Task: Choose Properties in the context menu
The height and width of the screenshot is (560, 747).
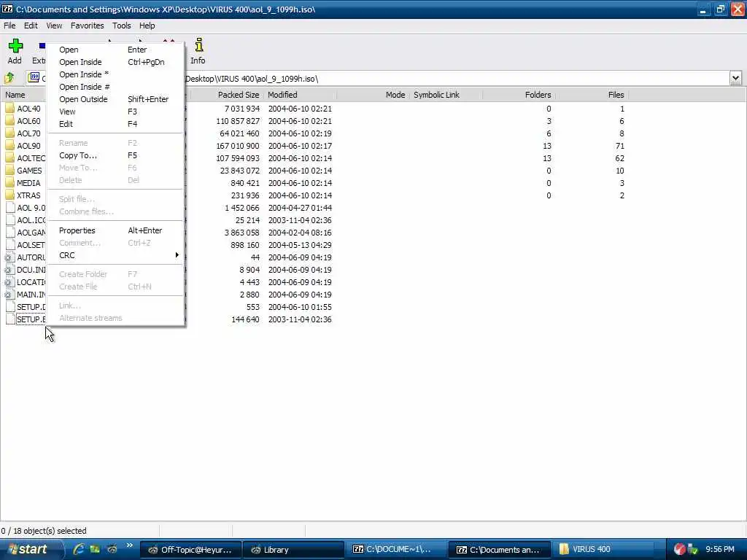Action: [x=116, y=230]
